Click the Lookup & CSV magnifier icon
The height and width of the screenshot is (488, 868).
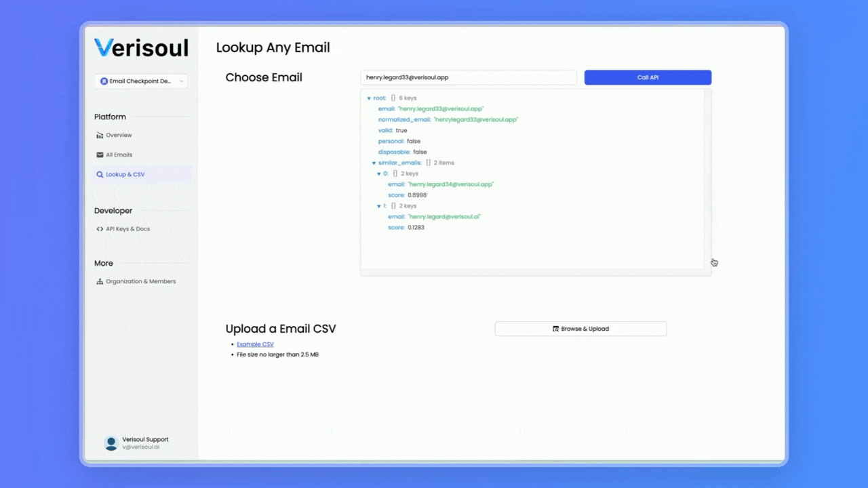100,175
